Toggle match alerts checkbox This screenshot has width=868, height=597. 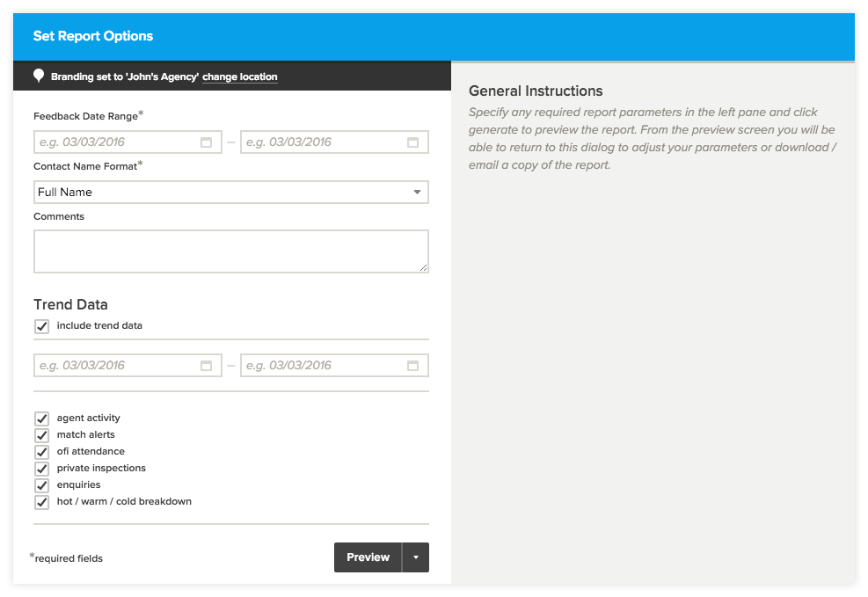click(x=42, y=435)
